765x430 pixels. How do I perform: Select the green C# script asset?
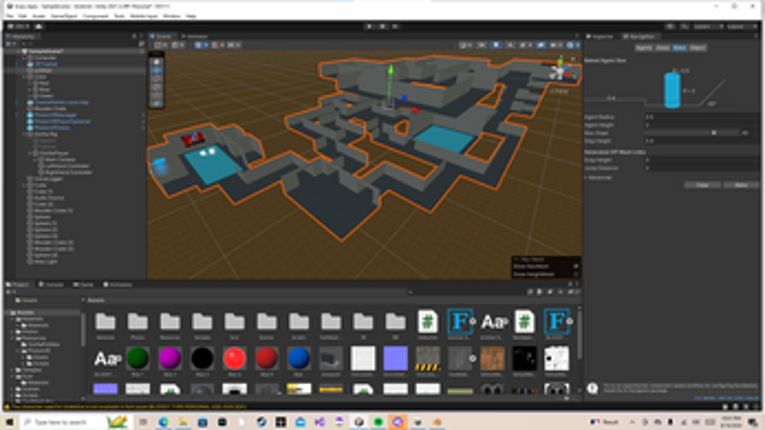click(x=427, y=322)
